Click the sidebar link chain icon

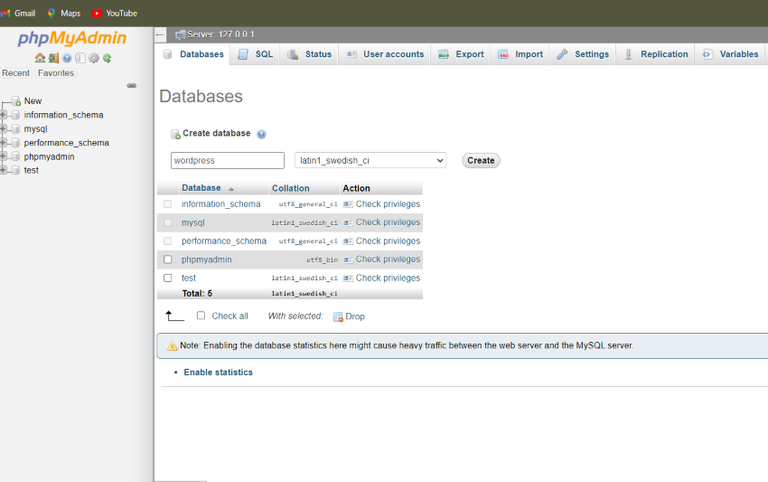132,86
